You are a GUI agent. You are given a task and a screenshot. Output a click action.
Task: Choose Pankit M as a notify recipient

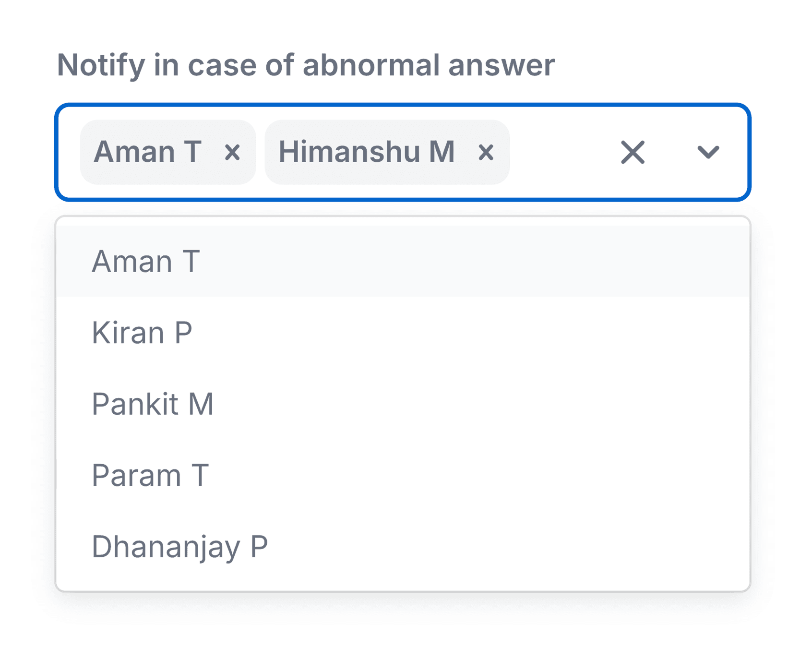tap(154, 404)
